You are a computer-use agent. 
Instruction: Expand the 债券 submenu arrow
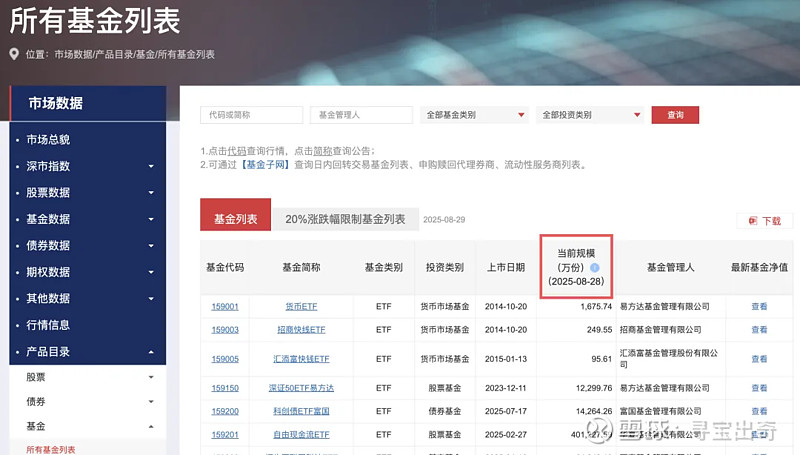[151, 402]
